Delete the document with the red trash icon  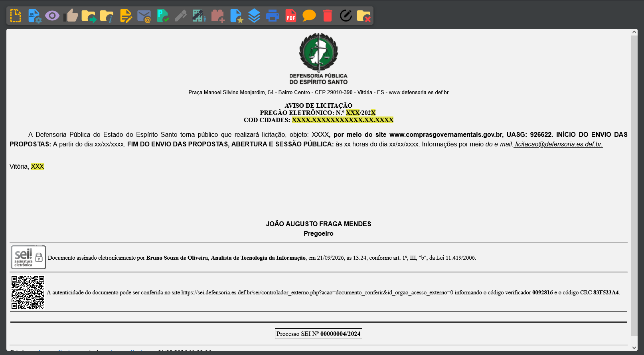point(328,16)
